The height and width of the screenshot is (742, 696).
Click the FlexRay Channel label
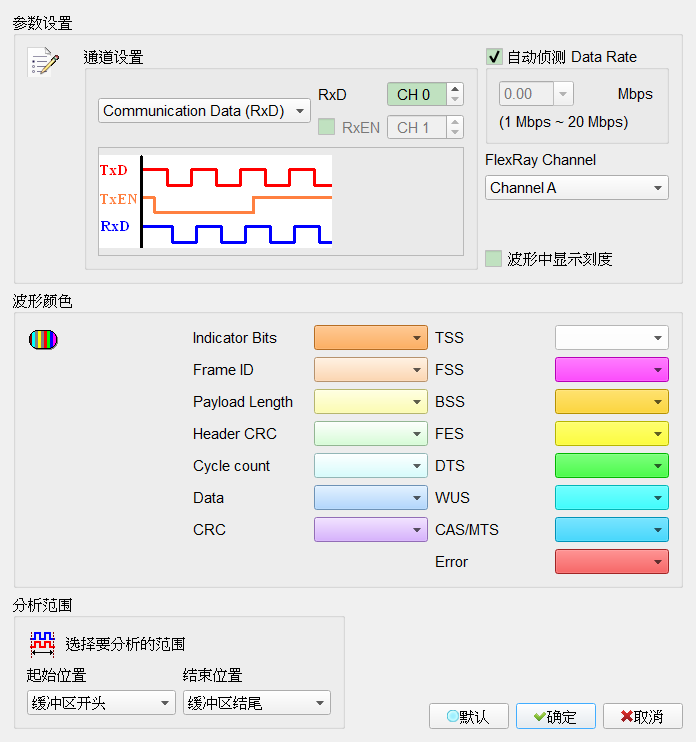click(540, 160)
